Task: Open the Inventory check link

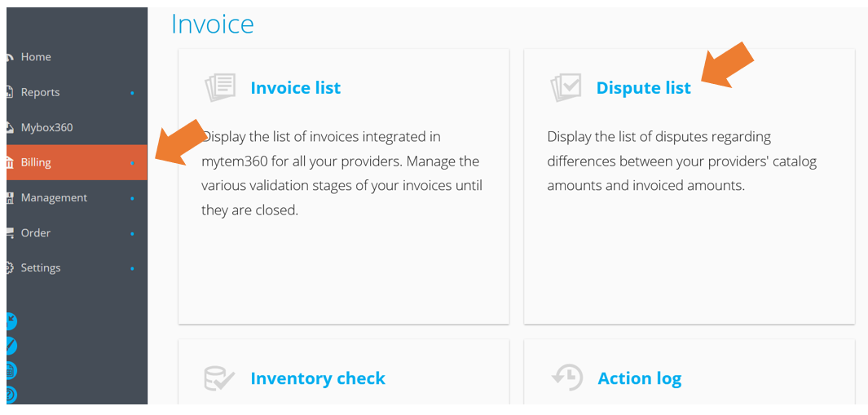Action: pos(318,377)
